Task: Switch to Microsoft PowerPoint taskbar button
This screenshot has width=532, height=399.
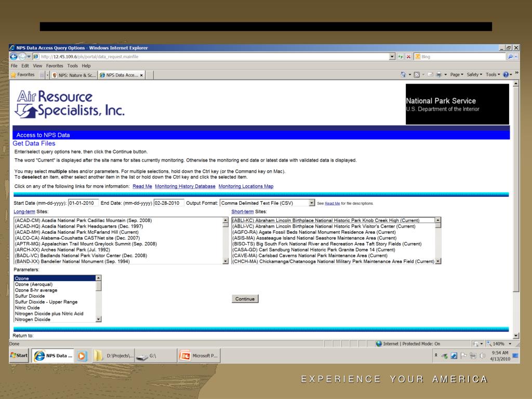Action: (199, 356)
